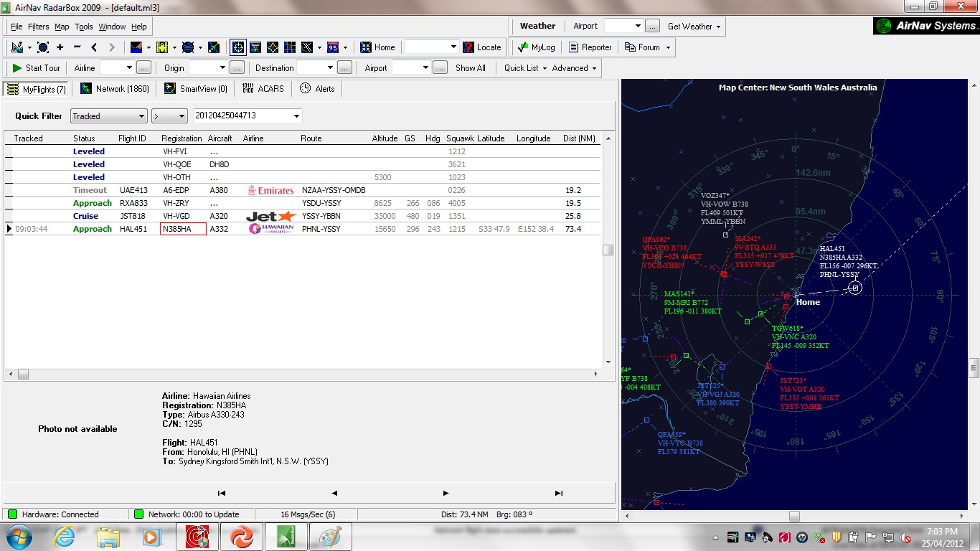Viewport: 980px width, 551px height.
Task: Zoom in the map with plus icon
Action: coord(60,47)
